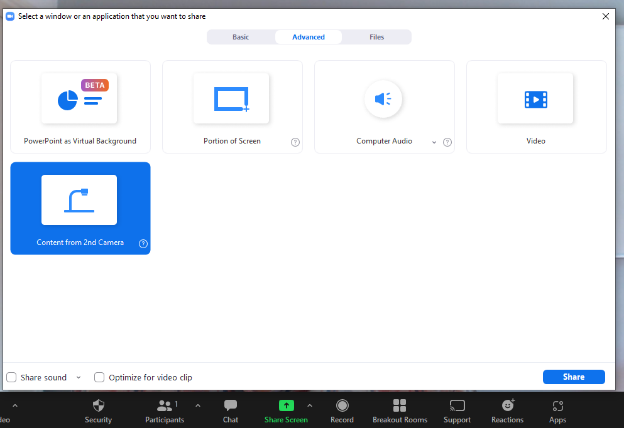Screen dimensions: 624x428
Task: Expand Share Screen options caret
Action: coord(310,406)
